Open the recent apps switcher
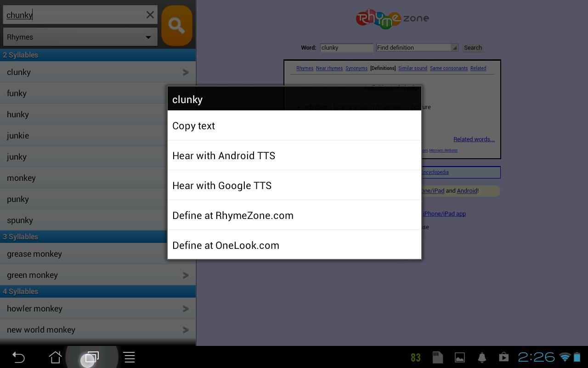588x368 pixels. pos(92,357)
